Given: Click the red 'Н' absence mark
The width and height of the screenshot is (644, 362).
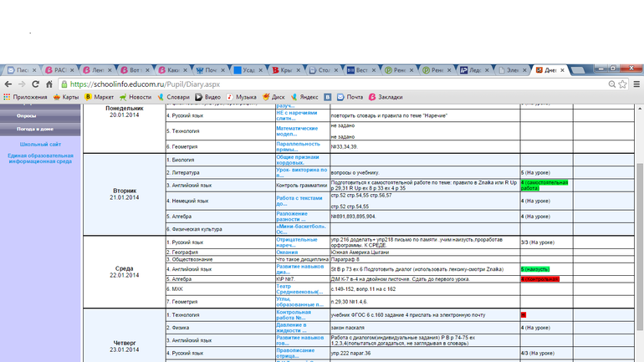Looking at the screenshot, I should click(524, 315).
